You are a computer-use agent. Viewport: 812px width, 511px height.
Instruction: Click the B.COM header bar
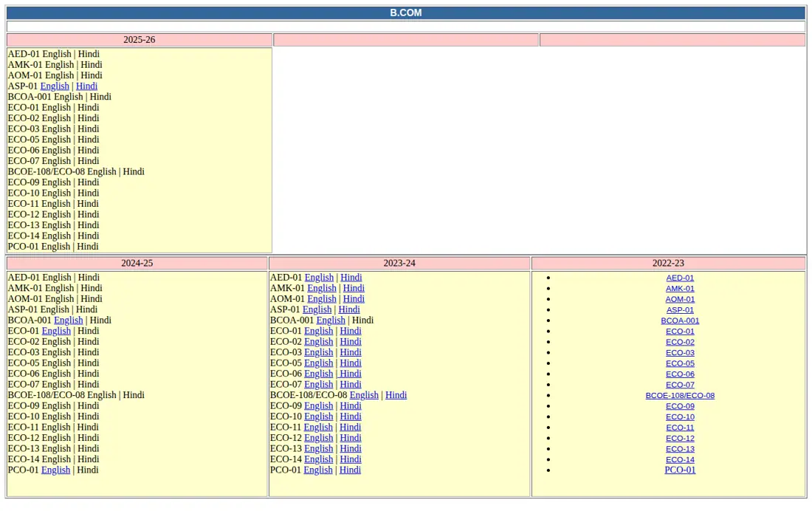coord(406,13)
